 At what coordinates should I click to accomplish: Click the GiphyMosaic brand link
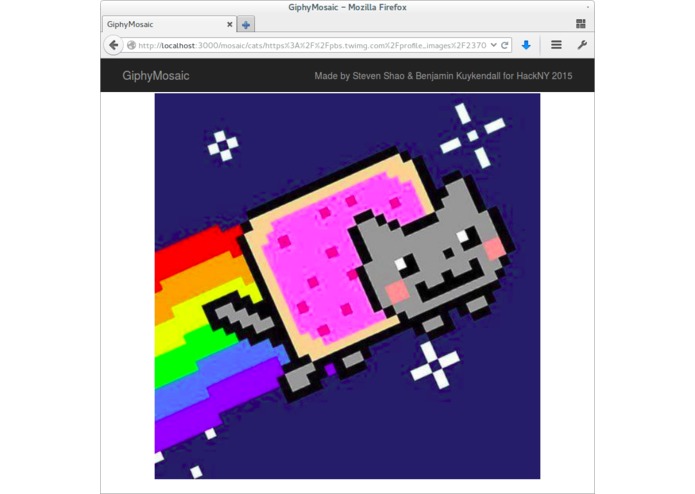156,76
